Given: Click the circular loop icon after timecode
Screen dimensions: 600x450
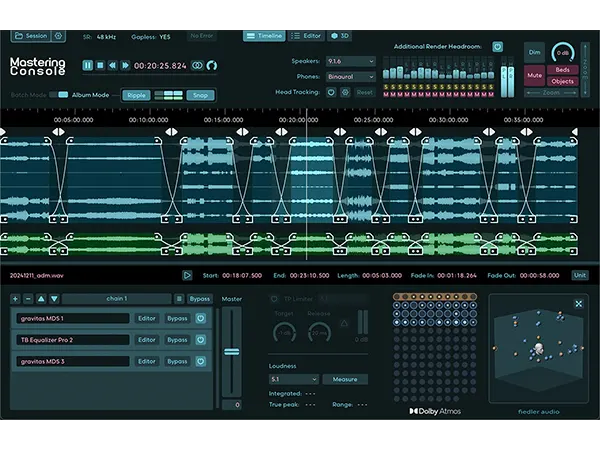Looking at the screenshot, I should coord(212,65).
